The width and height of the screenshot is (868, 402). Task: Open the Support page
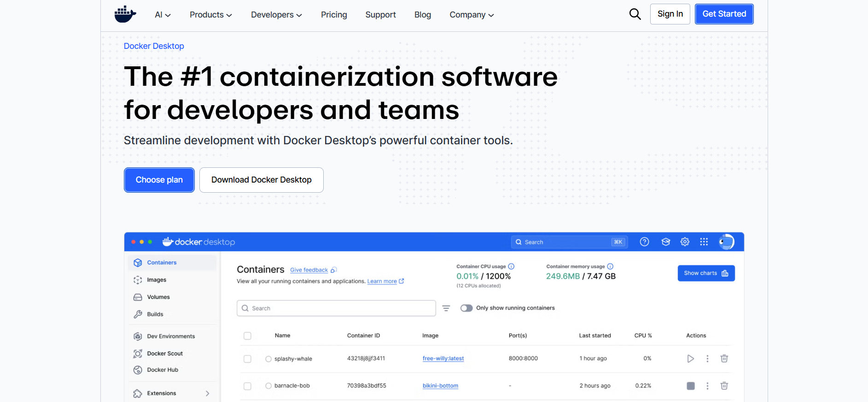pos(381,15)
